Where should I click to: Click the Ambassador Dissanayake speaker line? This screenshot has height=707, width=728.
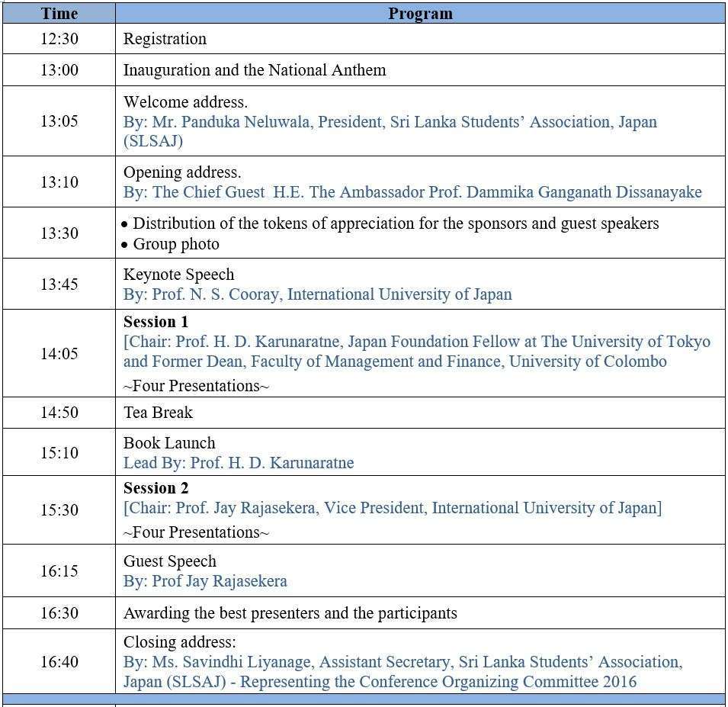[412, 192]
